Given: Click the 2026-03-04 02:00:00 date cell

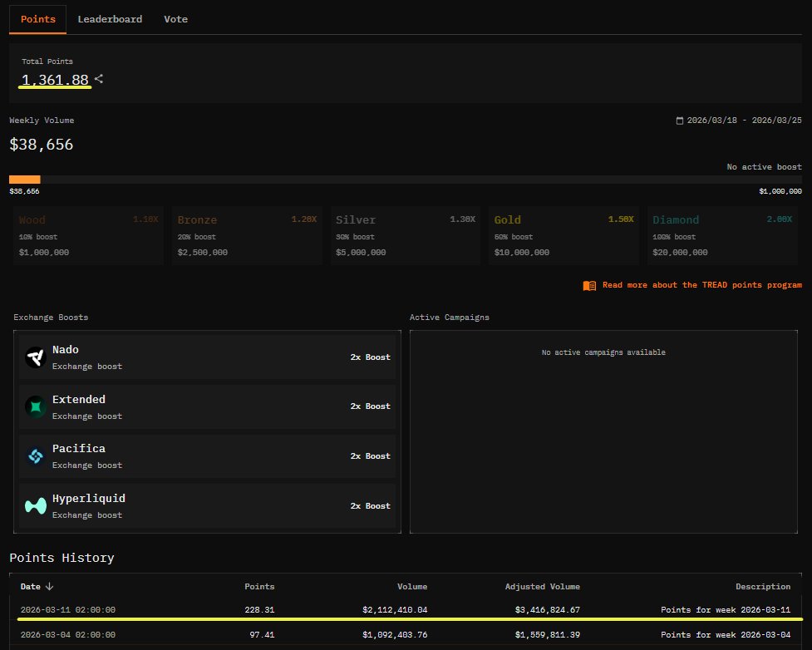Looking at the screenshot, I should (68, 634).
